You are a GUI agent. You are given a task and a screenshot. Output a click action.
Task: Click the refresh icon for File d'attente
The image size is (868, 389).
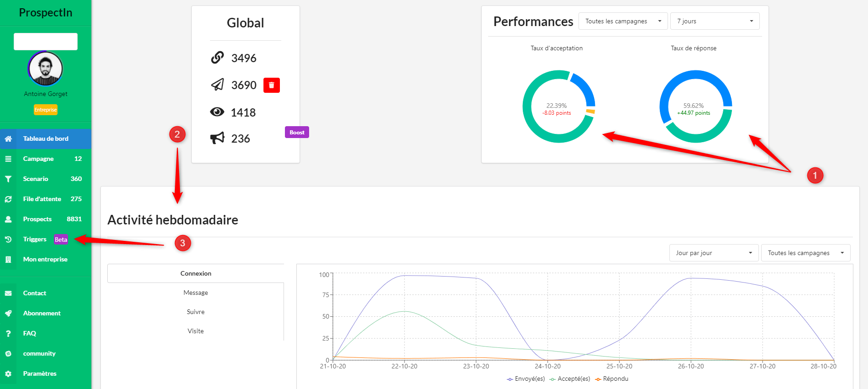click(8, 199)
